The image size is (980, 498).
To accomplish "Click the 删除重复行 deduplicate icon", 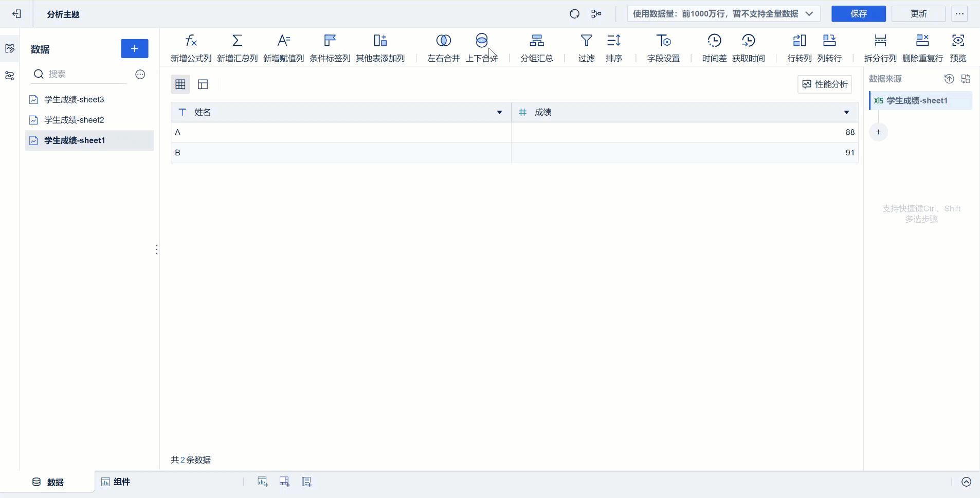I will pos(923,47).
